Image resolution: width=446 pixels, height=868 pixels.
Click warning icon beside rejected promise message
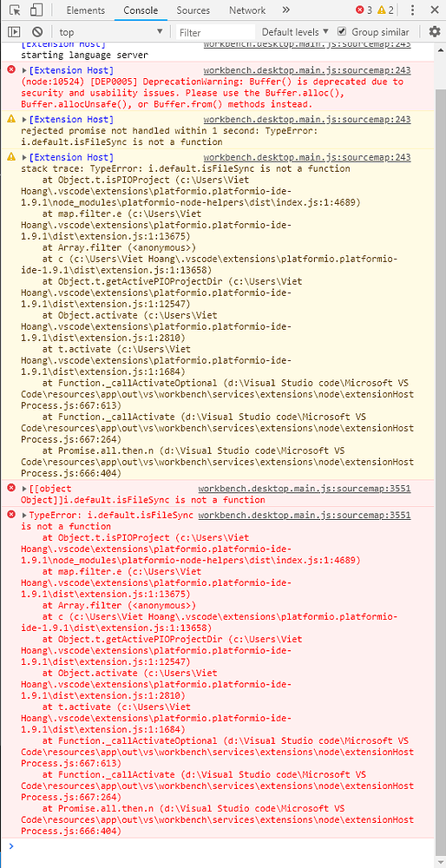[11, 119]
